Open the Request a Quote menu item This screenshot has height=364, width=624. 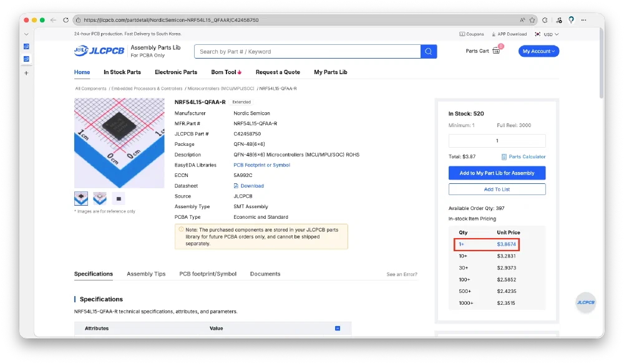(278, 72)
